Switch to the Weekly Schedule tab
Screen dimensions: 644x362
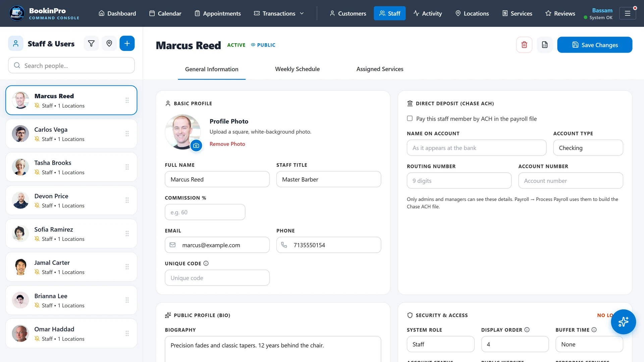pyautogui.click(x=297, y=69)
